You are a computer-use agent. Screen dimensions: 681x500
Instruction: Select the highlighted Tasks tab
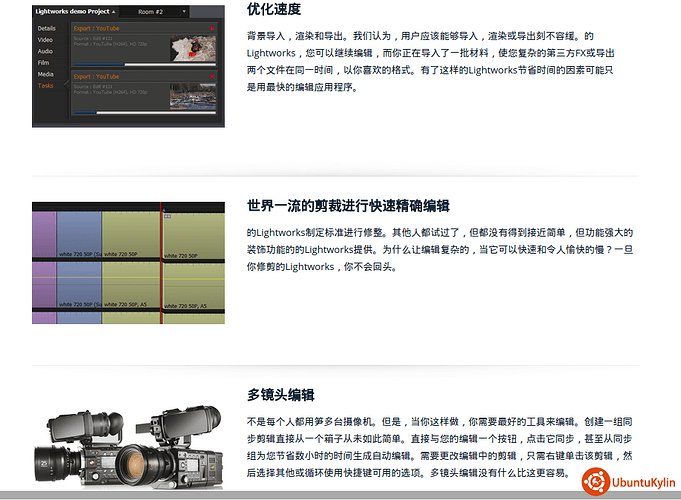(x=46, y=86)
